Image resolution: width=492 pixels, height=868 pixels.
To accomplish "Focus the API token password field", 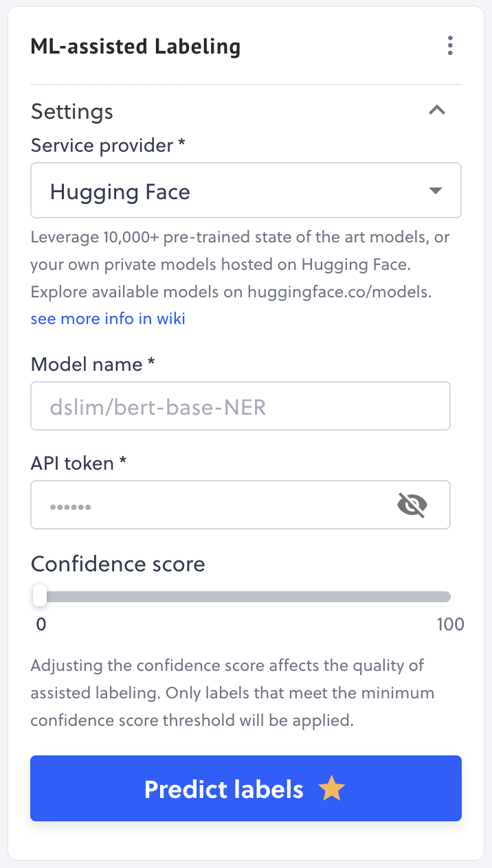I will click(213, 505).
